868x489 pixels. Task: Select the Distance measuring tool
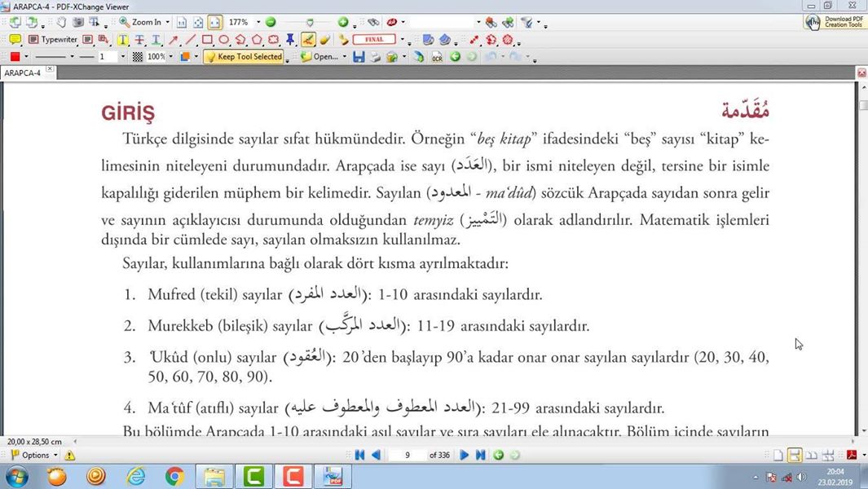coord(474,40)
